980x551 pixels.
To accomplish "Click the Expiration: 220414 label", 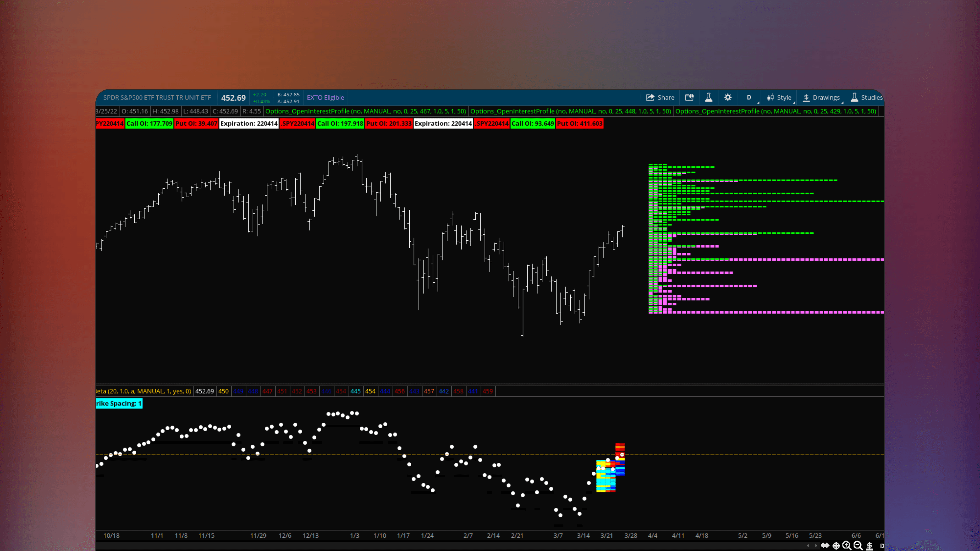I will 249,123.
